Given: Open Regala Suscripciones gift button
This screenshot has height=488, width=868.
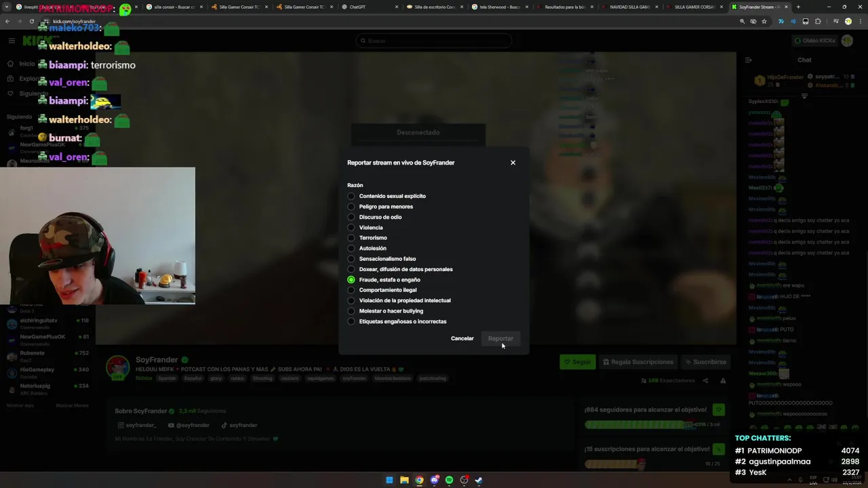Looking at the screenshot, I should pyautogui.click(x=638, y=362).
